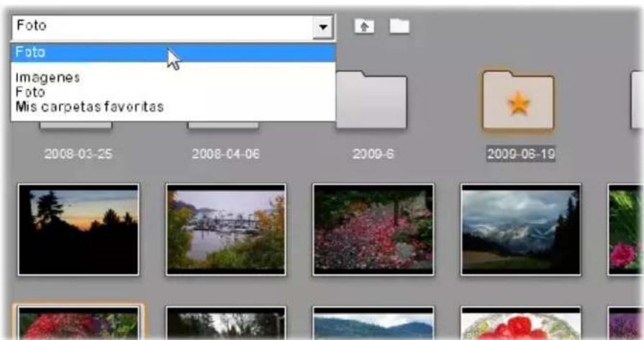The height and width of the screenshot is (340, 644).
Task: Open the 2009-6 folder icon
Action: (371, 101)
